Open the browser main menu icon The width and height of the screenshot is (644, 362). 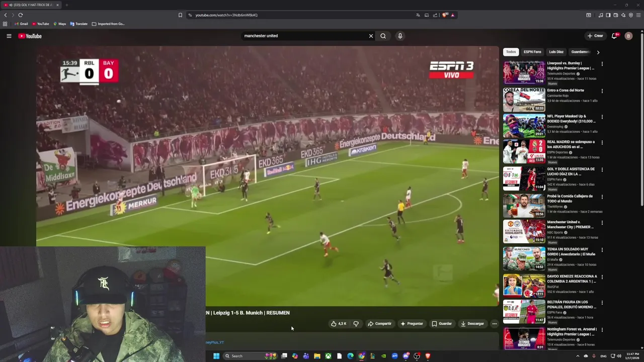point(638,15)
